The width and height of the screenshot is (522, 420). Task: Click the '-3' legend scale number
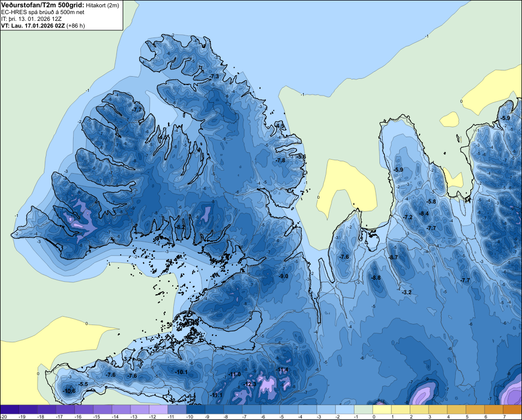point(319,417)
